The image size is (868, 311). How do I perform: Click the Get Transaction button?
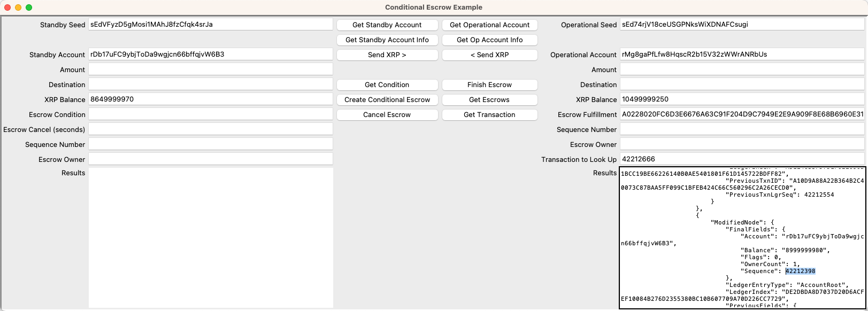point(489,114)
